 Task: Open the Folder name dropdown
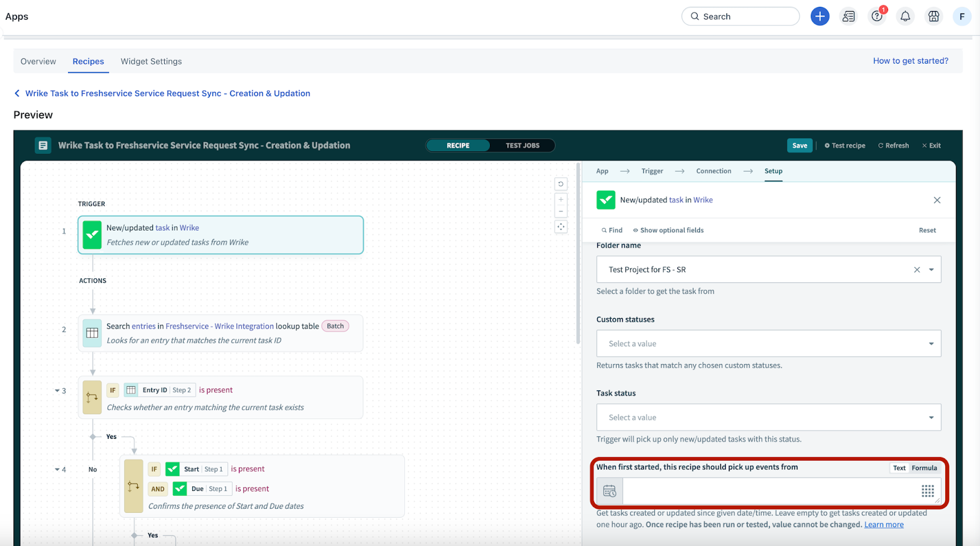(x=769, y=270)
